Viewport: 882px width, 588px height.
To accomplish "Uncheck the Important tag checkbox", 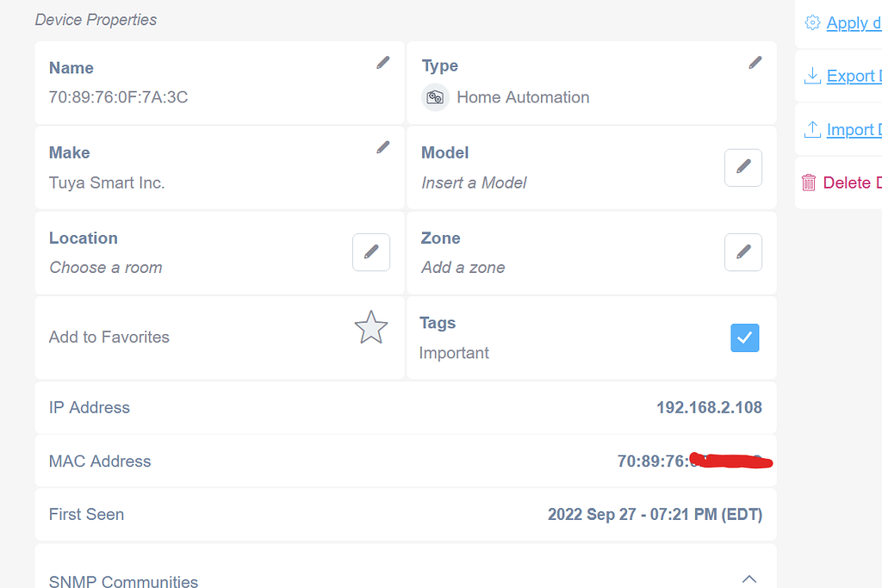I will [x=745, y=337].
